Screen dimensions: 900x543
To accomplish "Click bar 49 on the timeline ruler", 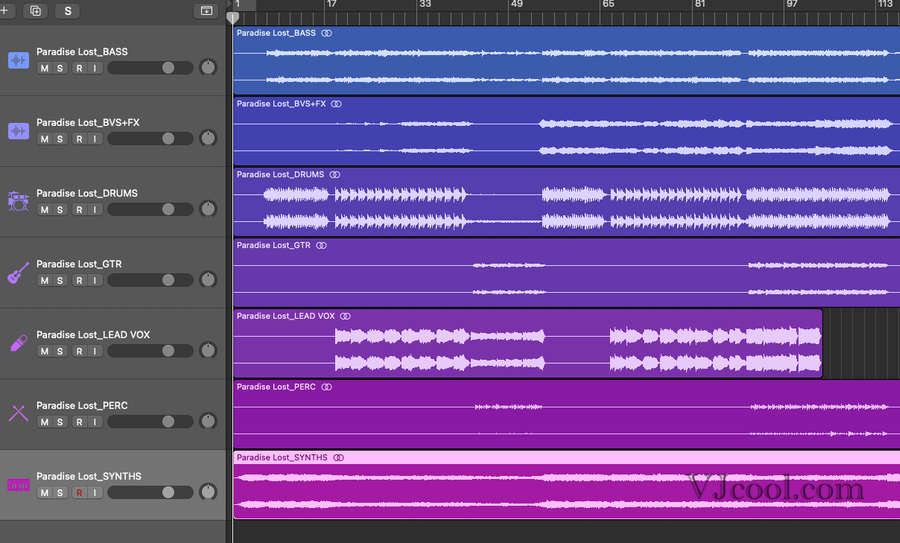I will pos(516,6).
